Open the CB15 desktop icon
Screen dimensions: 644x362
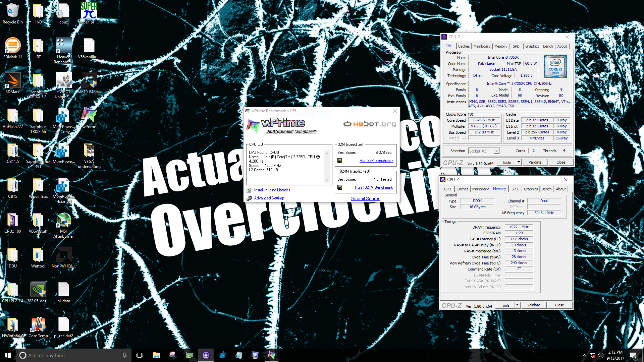coord(12,188)
